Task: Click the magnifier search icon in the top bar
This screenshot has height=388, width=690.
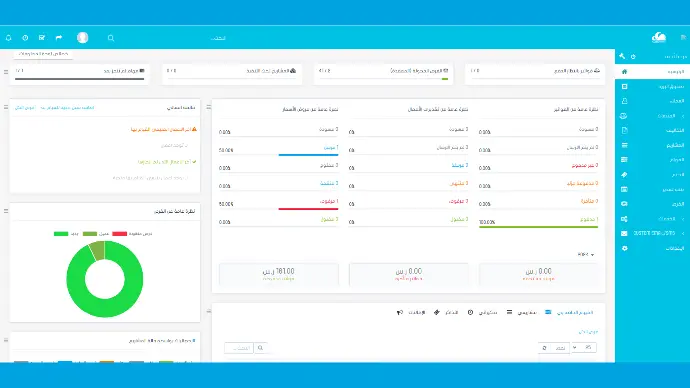Action: coord(111,38)
